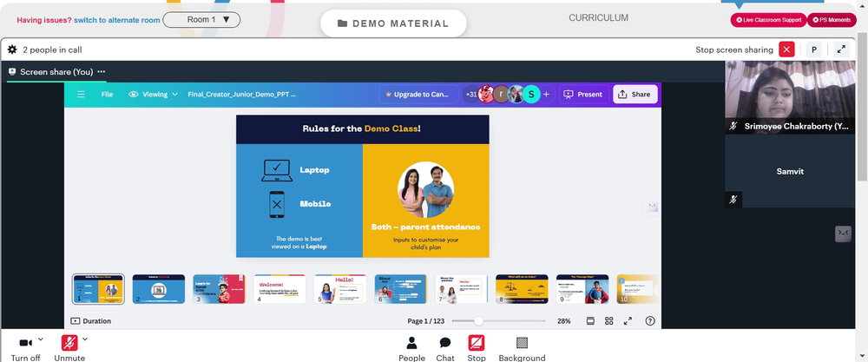Image resolution: width=868 pixels, height=362 pixels.
Task: Unmute the microphone
Action: 69,349
